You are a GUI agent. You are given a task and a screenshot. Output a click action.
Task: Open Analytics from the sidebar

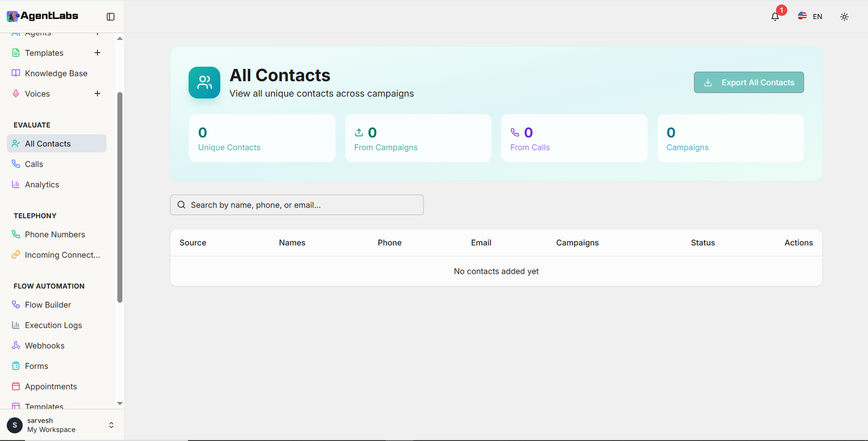coord(42,184)
